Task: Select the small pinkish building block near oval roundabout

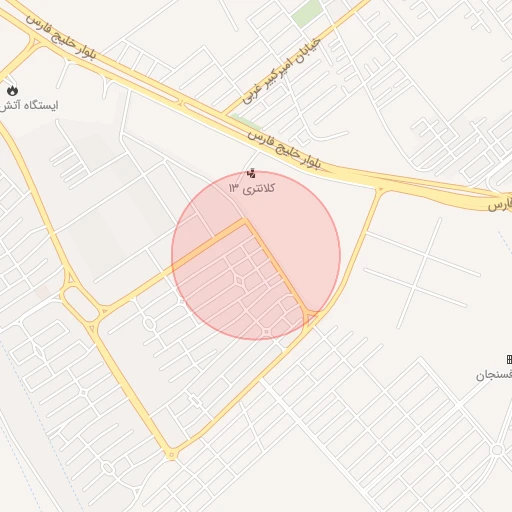Action: [43, 293]
